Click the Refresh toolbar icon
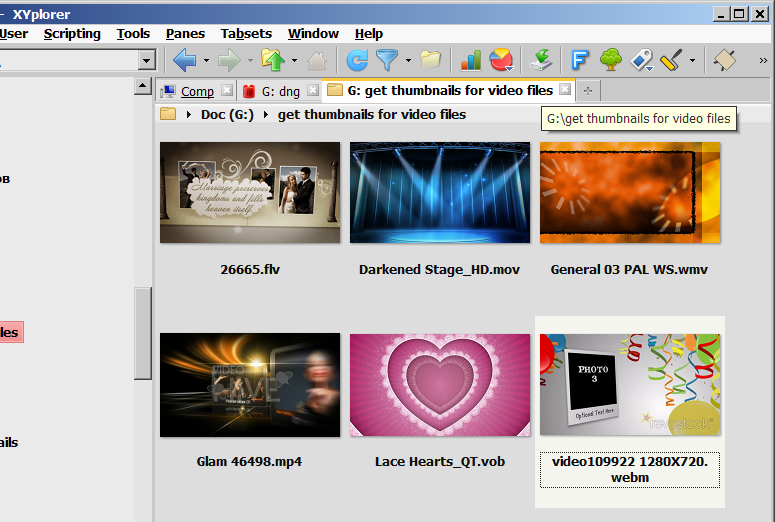775x522 pixels. click(x=357, y=60)
